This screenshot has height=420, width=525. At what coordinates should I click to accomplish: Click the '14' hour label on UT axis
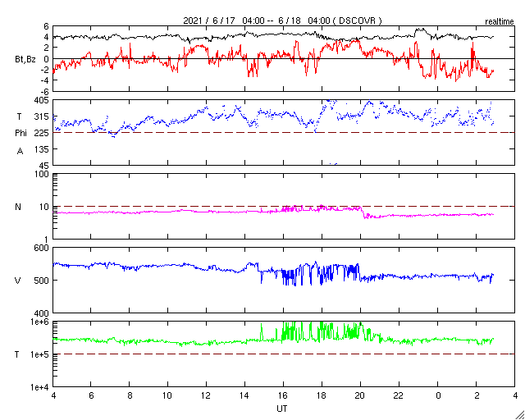244,395
